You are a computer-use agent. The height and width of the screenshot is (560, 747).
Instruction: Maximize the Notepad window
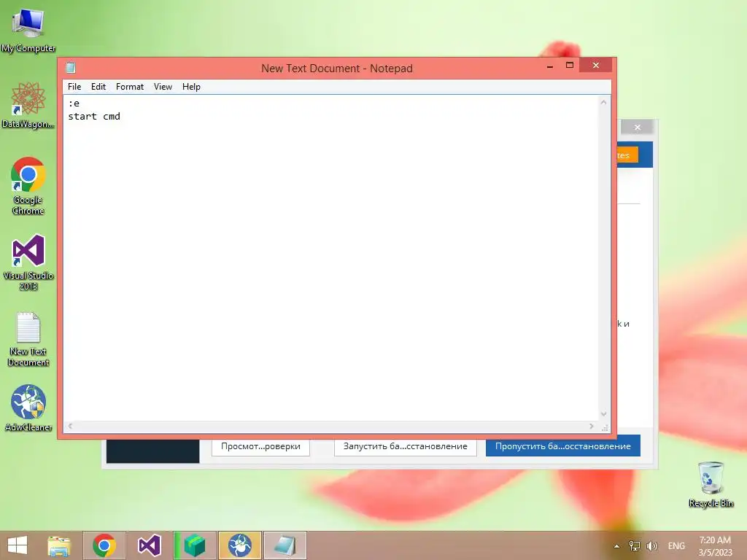coord(570,65)
